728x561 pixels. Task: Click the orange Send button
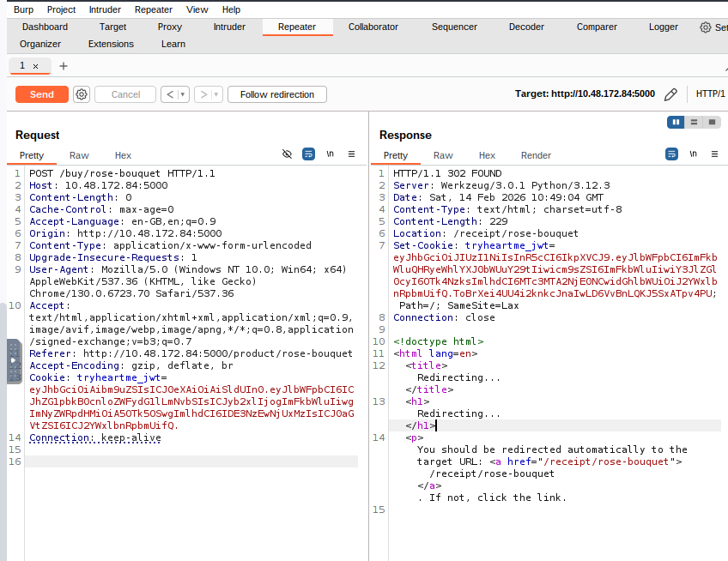[x=41, y=94]
